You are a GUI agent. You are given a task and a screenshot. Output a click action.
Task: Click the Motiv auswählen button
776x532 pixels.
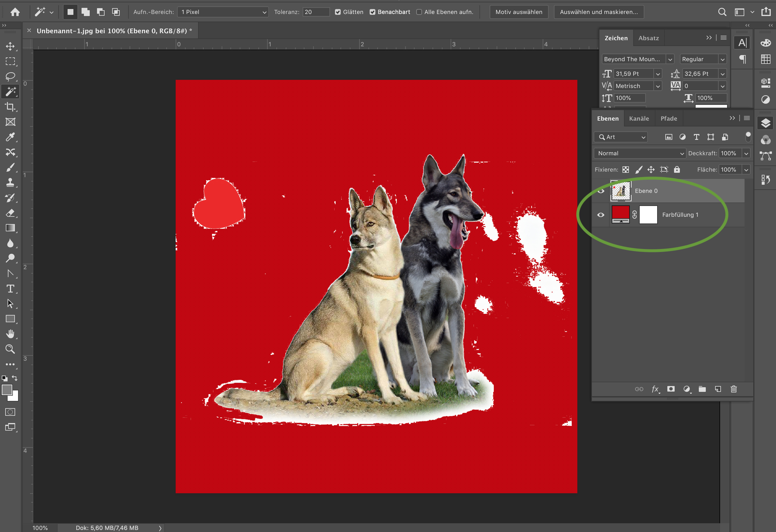pos(518,12)
